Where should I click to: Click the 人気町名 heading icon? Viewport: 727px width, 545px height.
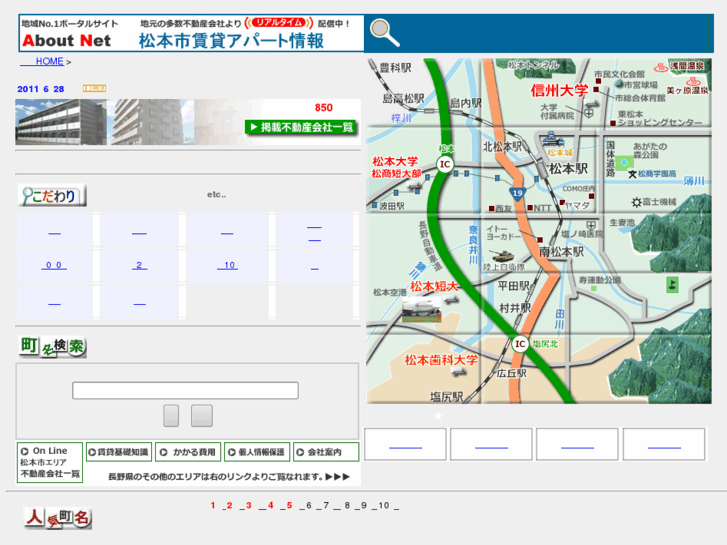(58, 518)
